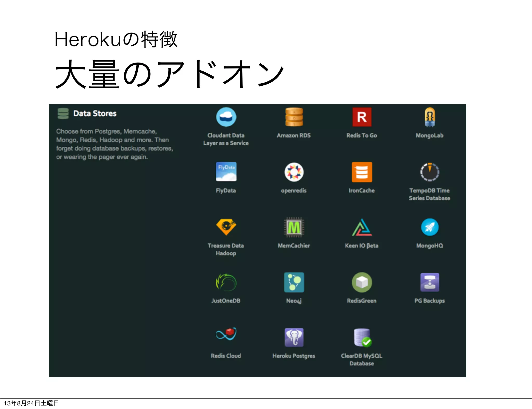Click the MemCachier green M chip icon
Screen dimensions: 532x409
click(294, 227)
